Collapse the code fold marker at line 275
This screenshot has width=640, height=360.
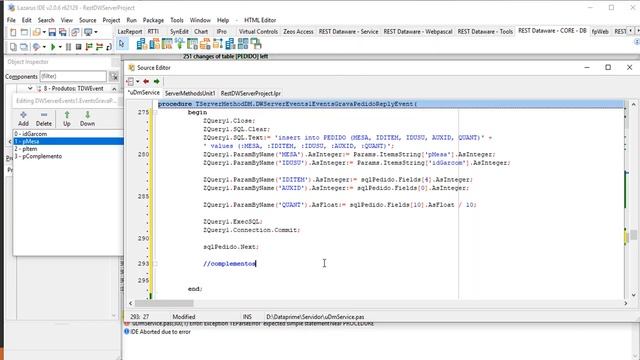pos(155,112)
